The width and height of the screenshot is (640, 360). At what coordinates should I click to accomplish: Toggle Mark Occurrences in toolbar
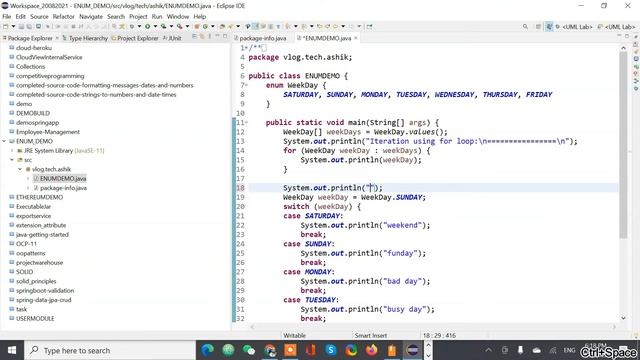[255, 27]
